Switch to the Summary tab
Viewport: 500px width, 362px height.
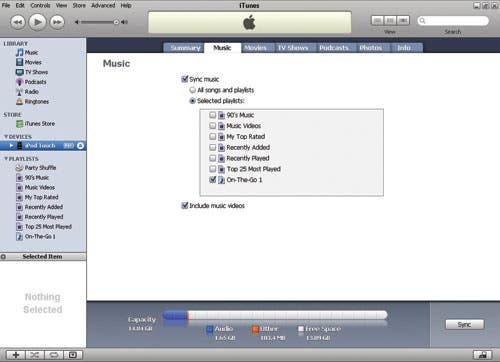click(184, 48)
